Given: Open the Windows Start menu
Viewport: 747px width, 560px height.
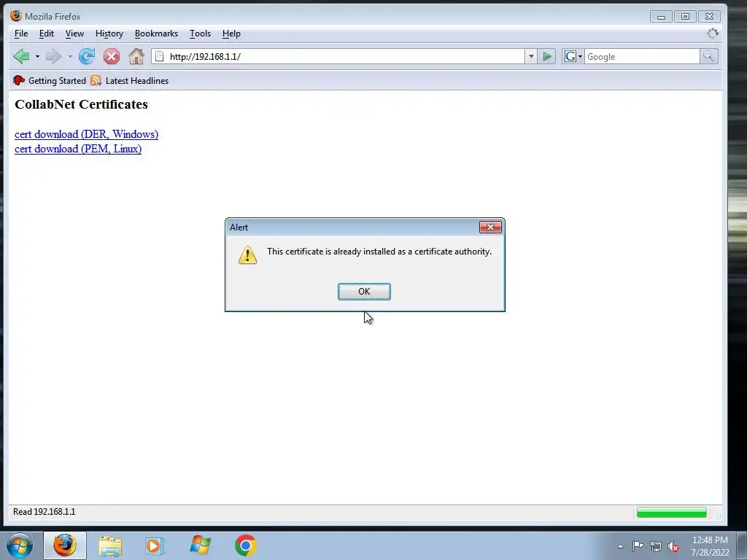Looking at the screenshot, I should 20,545.
